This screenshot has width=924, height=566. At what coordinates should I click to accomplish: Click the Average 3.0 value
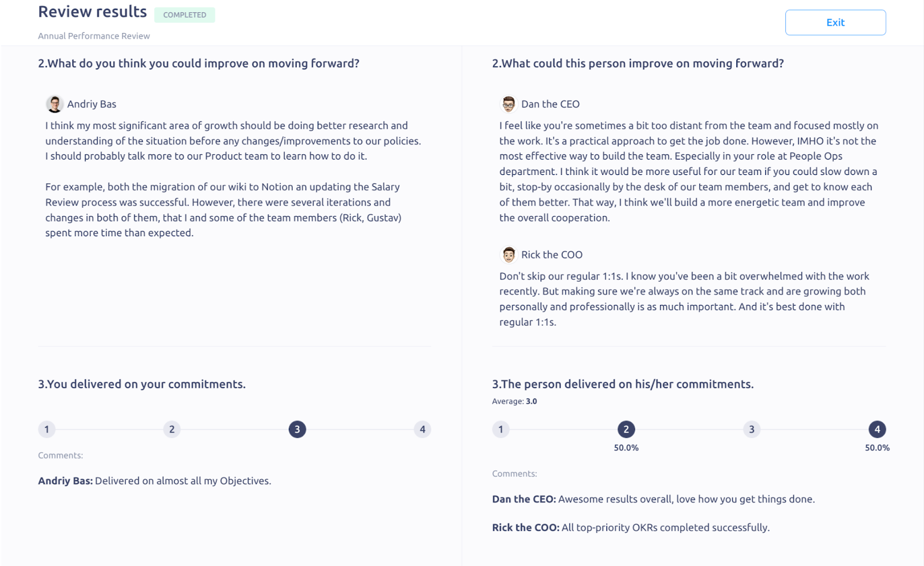(x=530, y=401)
